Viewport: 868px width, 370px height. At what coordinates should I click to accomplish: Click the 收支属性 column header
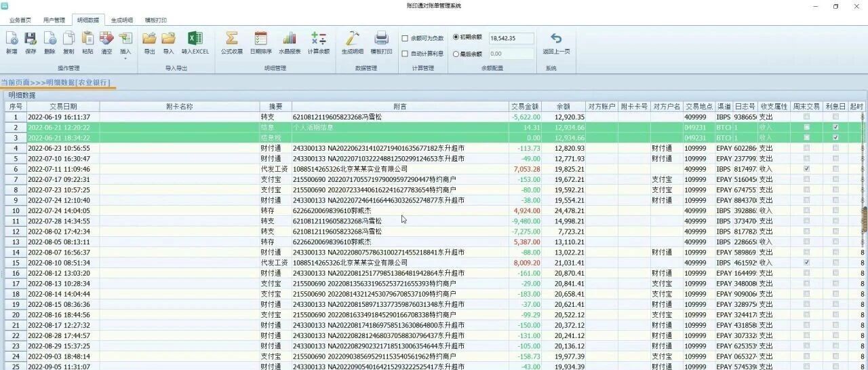click(774, 107)
